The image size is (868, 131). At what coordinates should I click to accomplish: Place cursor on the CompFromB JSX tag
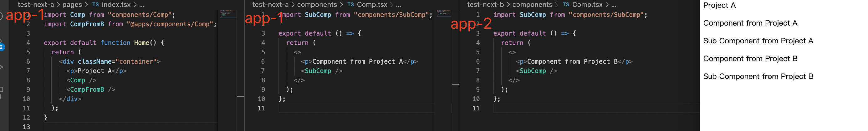tap(87, 90)
